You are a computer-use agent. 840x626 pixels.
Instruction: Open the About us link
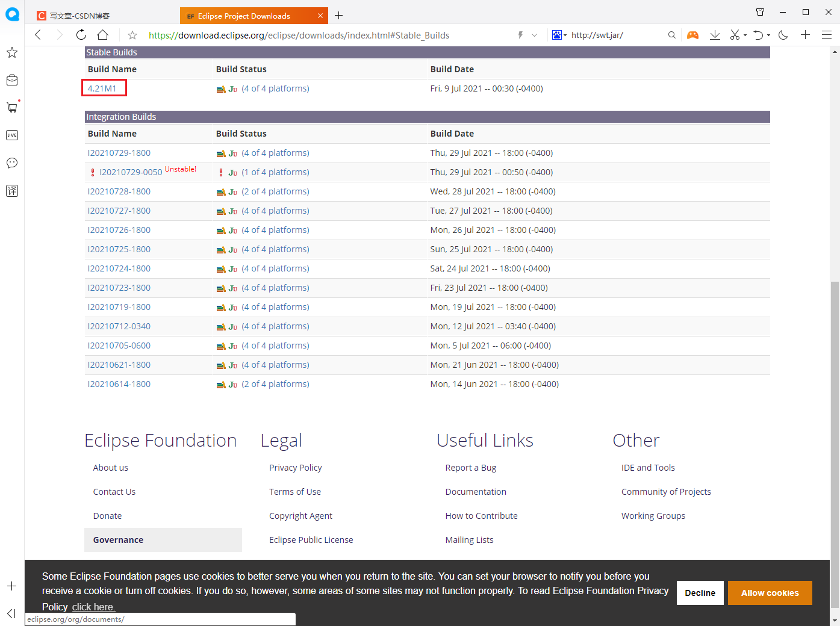111,468
